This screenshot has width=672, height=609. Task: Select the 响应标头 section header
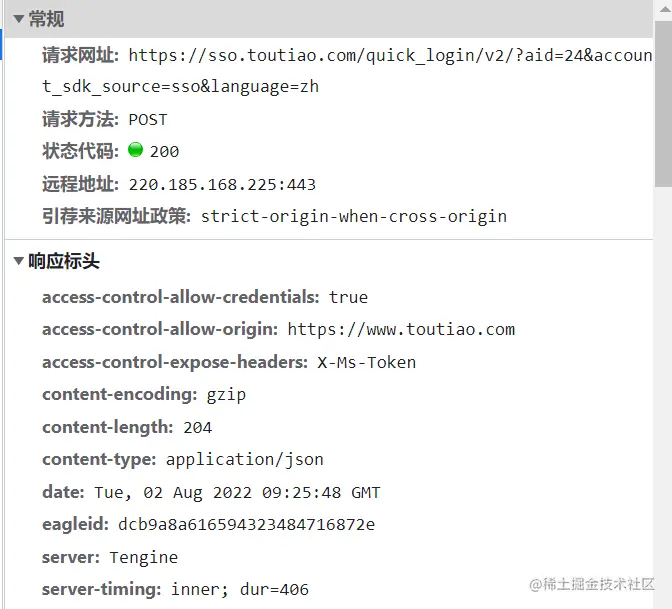(64, 261)
